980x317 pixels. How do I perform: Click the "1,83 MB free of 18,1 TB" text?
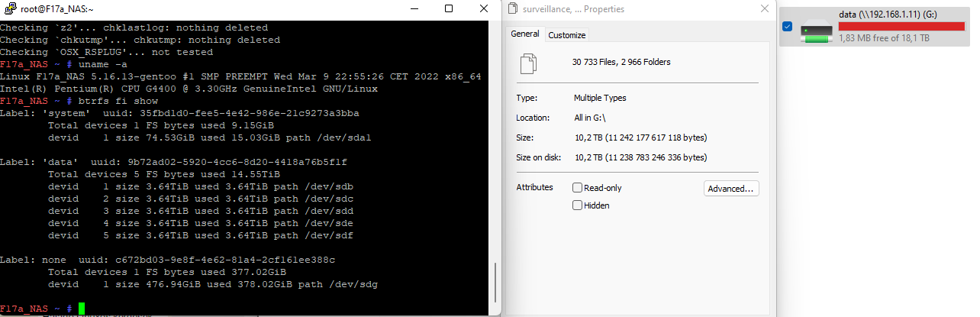[x=884, y=37]
